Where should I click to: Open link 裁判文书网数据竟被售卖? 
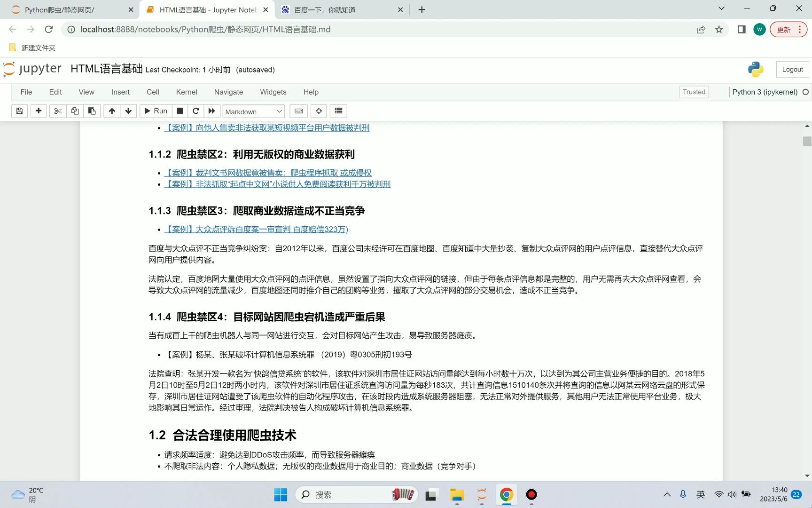pyautogui.click(x=268, y=173)
